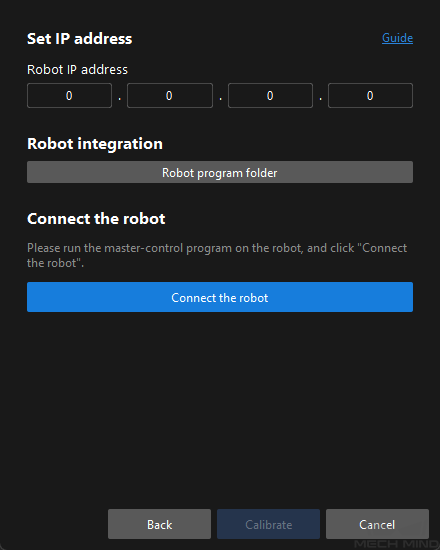Click the dot between second and third octets
This screenshot has height=550, width=440.
click(220, 99)
